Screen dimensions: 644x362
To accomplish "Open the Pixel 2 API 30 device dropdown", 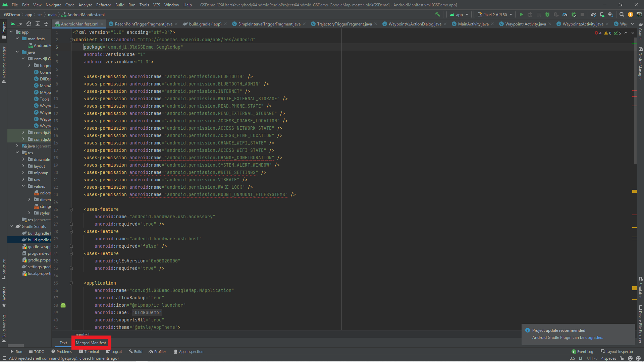I will (495, 14).
